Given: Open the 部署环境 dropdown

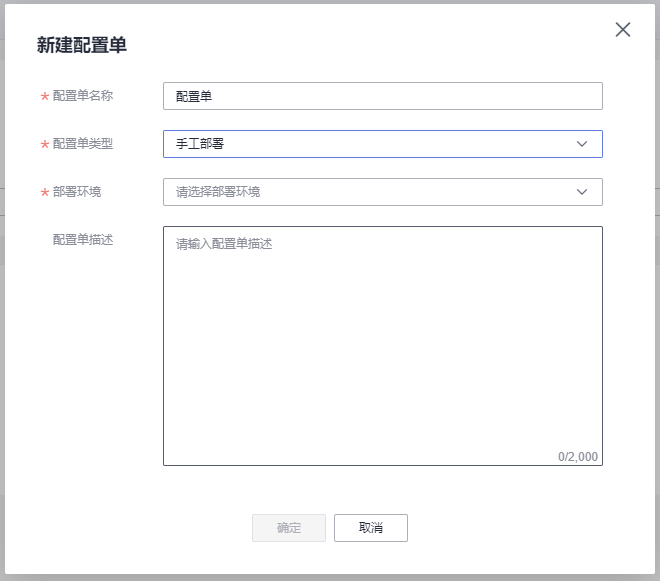Looking at the screenshot, I should [x=383, y=192].
